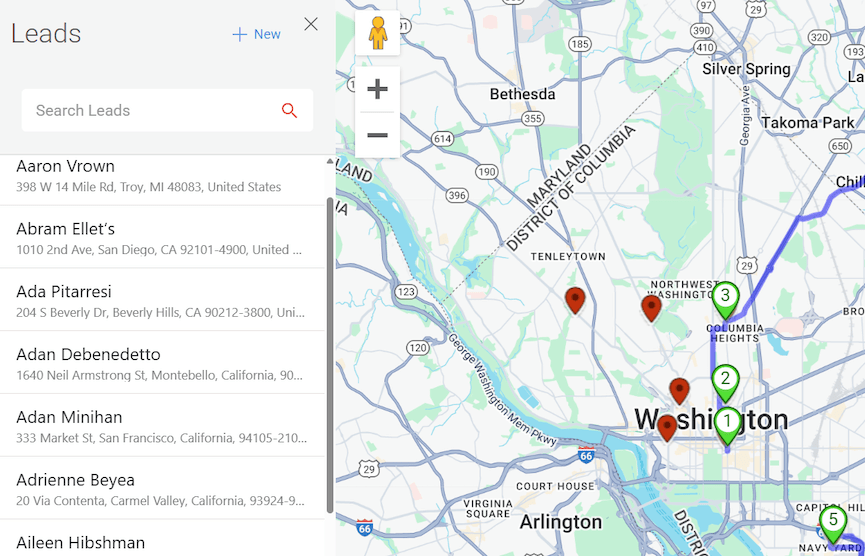Select green route marker 3
The height and width of the screenshot is (556, 865).
coord(725,301)
